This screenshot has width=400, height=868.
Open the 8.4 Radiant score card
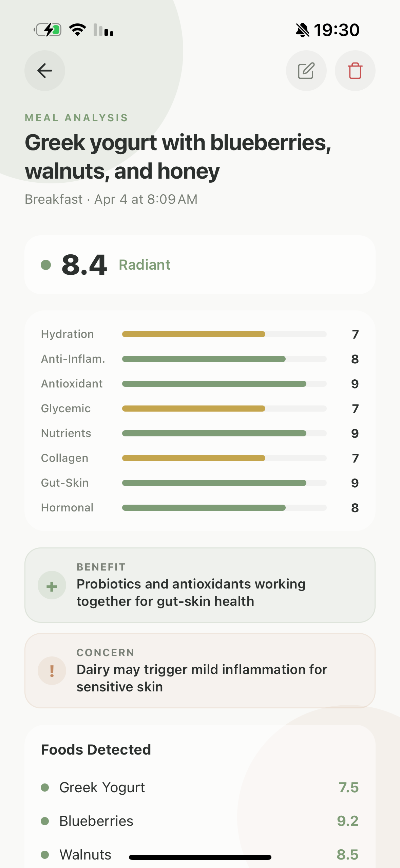coord(200,265)
